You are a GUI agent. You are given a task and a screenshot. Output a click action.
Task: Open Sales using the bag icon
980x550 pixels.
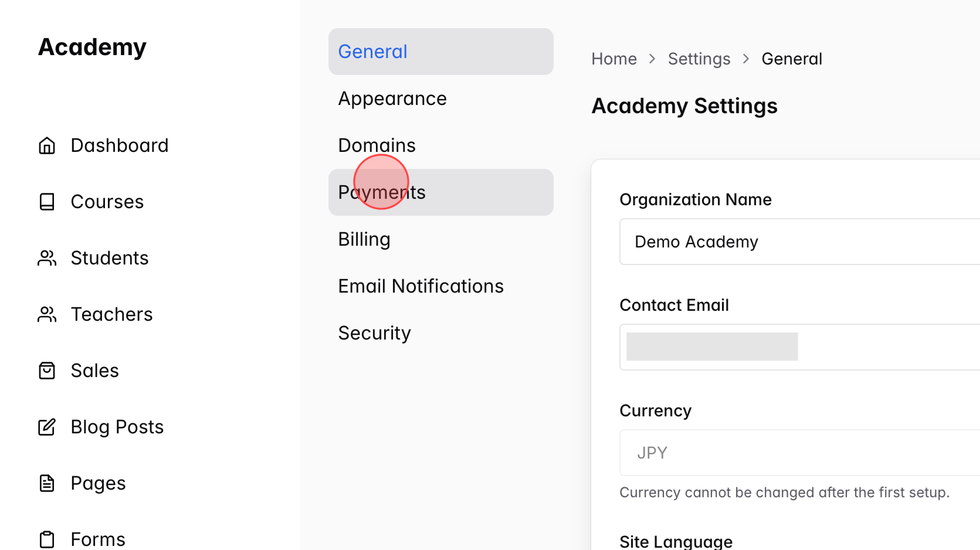click(x=46, y=370)
